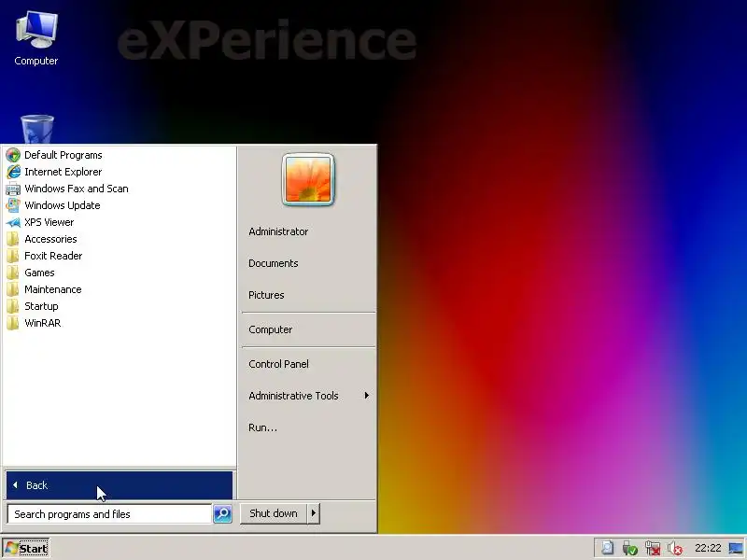This screenshot has width=747, height=560.
Task: Click the WinRAR folder icon
Action: click(13, 323)
